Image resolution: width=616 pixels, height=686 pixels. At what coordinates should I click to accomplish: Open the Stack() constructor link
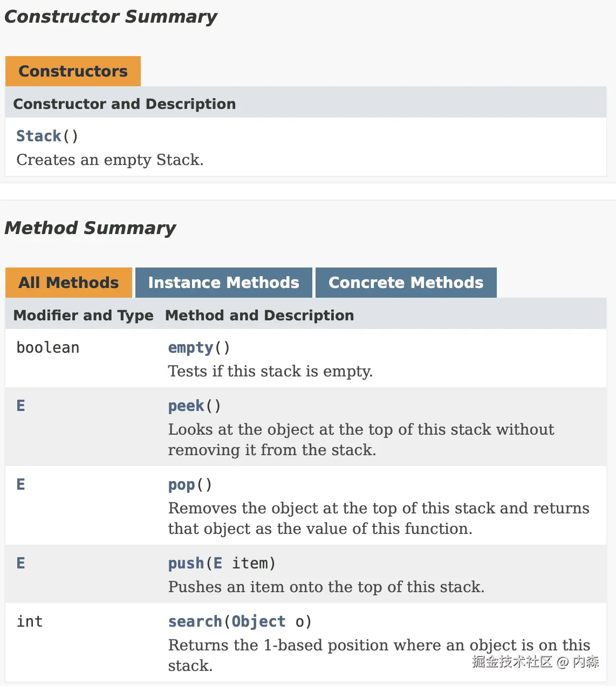39,136
